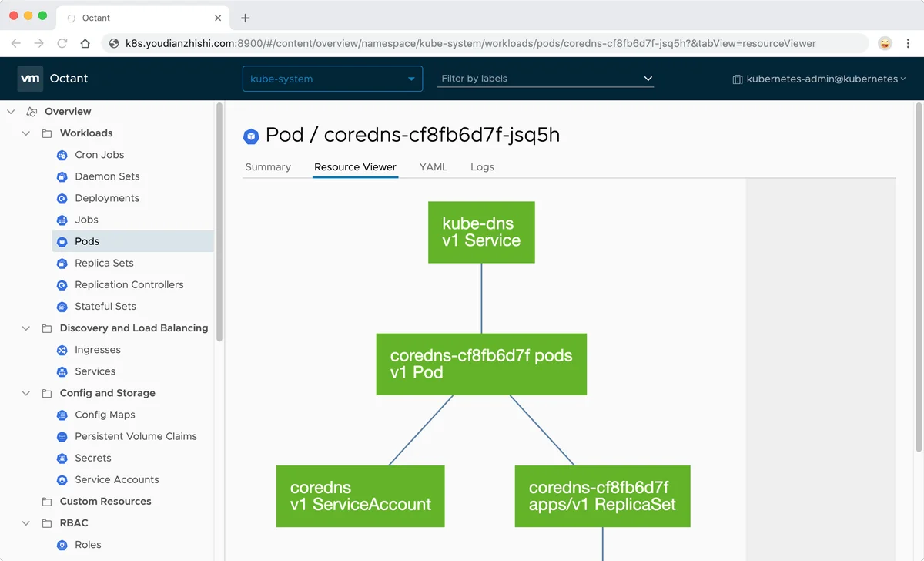Open Services in the sidebar
This screenshot has width=924, height=561.
95,371
